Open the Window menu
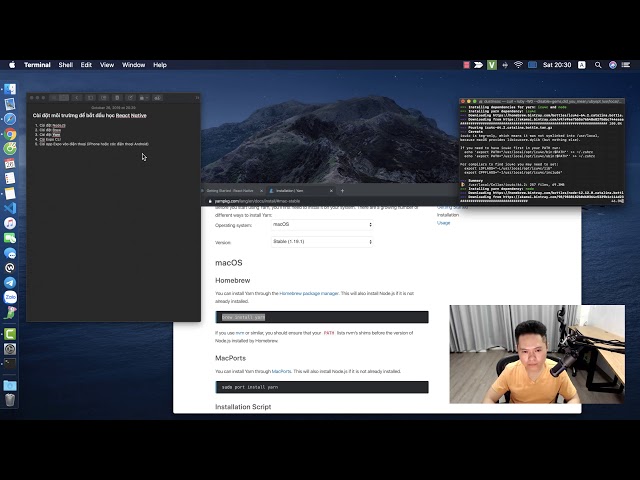The image size is (640, 480). (133, 65)
